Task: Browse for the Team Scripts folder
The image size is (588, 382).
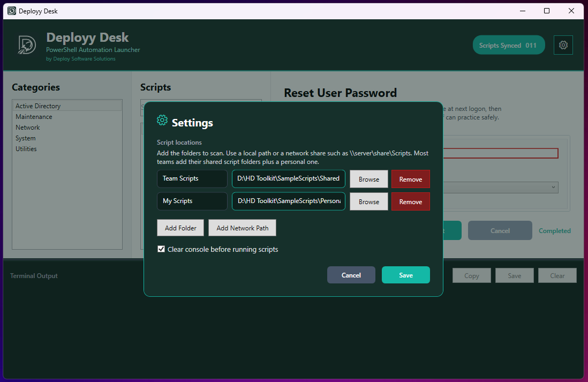Action: pos(368,179)
